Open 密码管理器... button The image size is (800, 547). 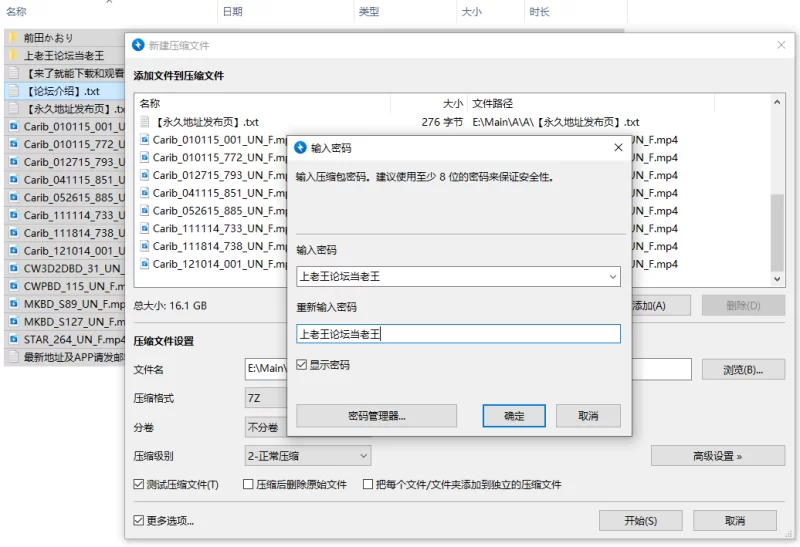tap(377, 416)
